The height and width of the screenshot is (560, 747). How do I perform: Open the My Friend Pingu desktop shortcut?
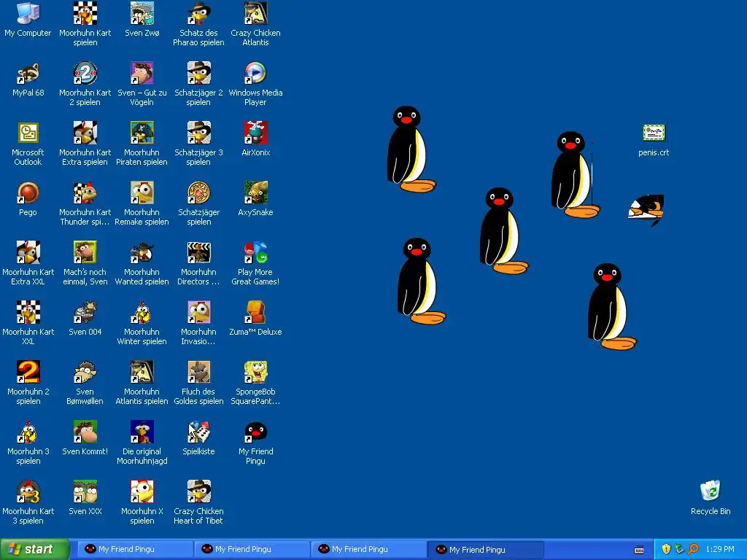click(x=256, y=432)
